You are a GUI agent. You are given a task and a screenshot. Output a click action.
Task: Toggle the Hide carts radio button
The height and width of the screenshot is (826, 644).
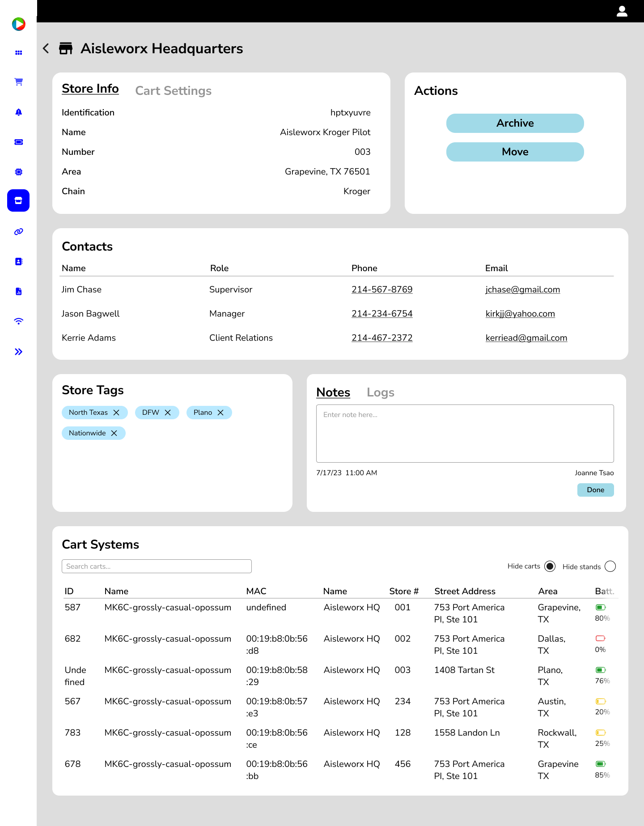click(550, 566)
